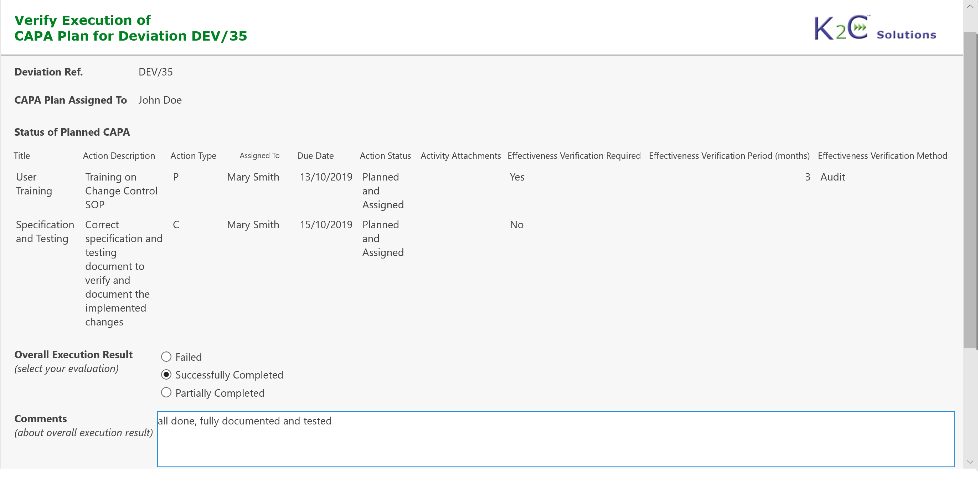Click the Audit verification method value
This screenshot has width=980, height=480.
(x=832, y=177)
